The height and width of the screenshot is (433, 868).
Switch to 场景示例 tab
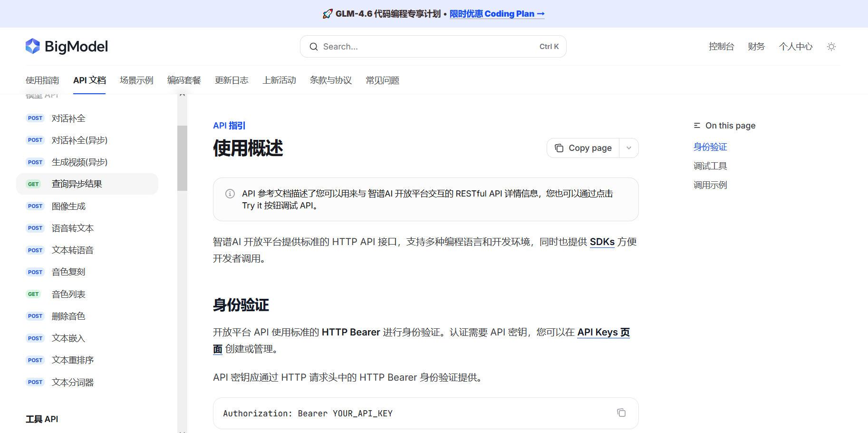click(x=136, y=80)
